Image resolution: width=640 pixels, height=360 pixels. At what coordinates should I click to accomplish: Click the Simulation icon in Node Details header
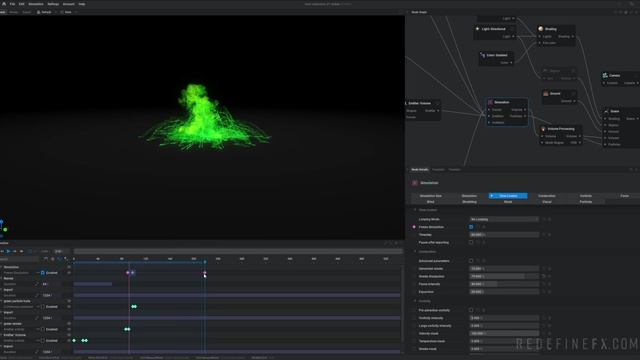point(415,183)
